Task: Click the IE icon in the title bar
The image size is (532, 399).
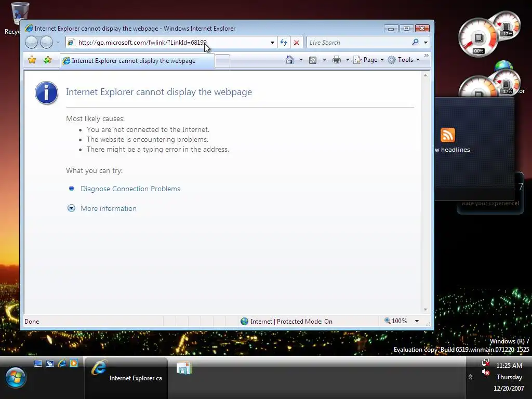Action: pyautogui.click(x=29, y=29)
